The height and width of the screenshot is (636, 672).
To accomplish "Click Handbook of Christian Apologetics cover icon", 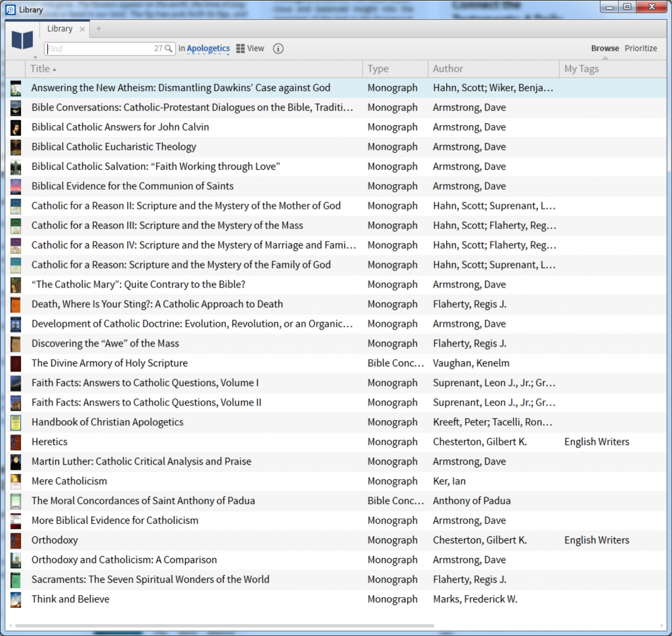I will [16, 422].
